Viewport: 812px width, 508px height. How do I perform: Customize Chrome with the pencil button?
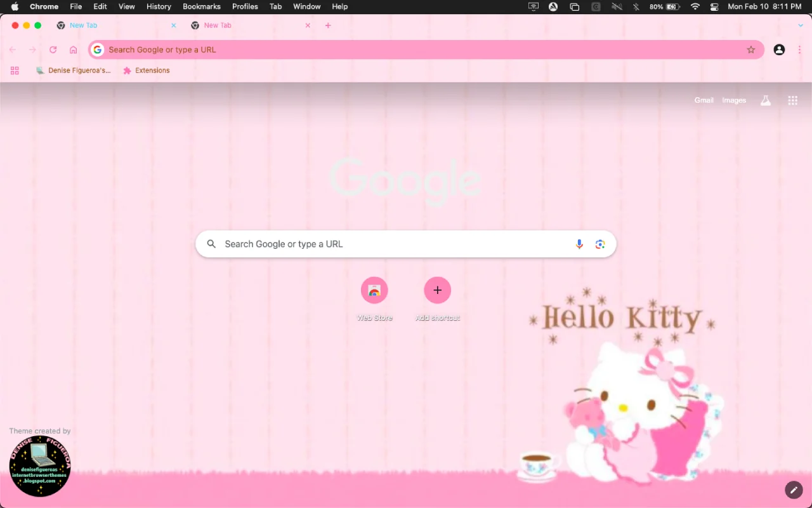pos(794,490)
